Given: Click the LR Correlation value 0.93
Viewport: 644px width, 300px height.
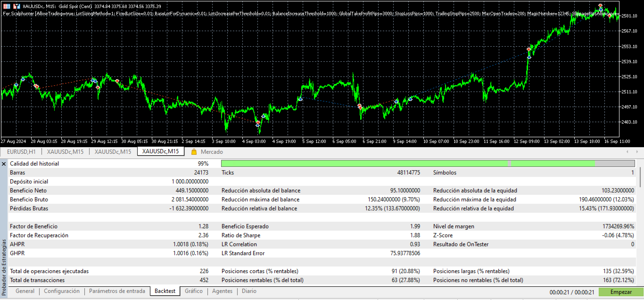Looking at the screenshot, I should point(415,244).
